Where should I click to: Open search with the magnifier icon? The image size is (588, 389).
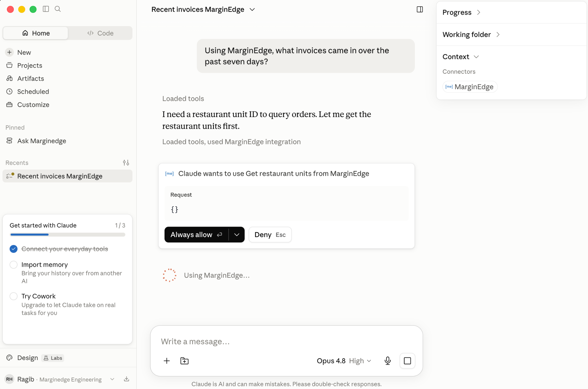pyautogui.click(x=58, y=9)
